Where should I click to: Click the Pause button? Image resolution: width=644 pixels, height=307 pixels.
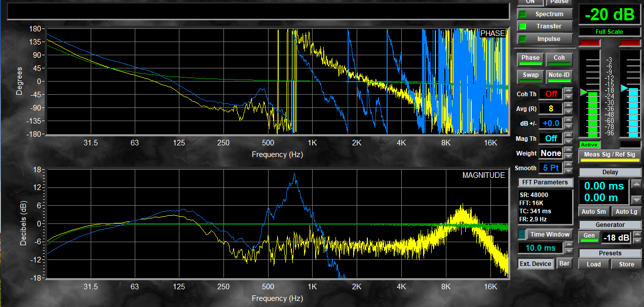[559, 2]
